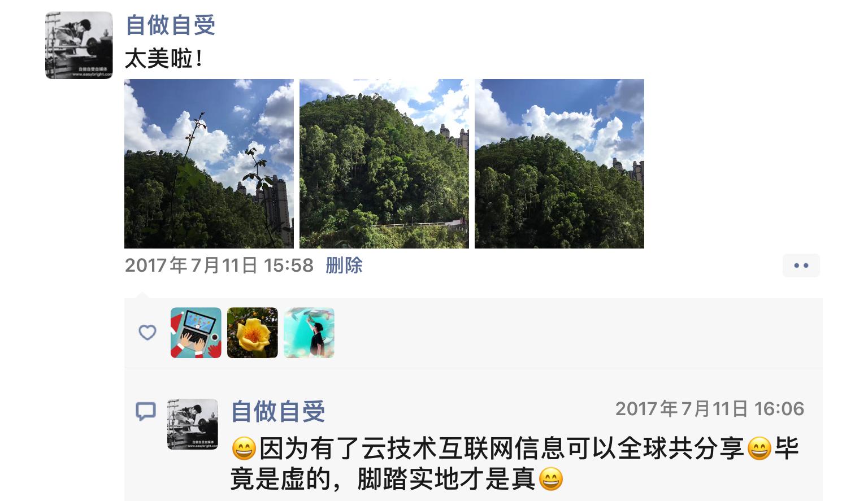Click the comment timestamp 2017年7月11日 16:06
868x501 pixels.
[x=710, y=409]
